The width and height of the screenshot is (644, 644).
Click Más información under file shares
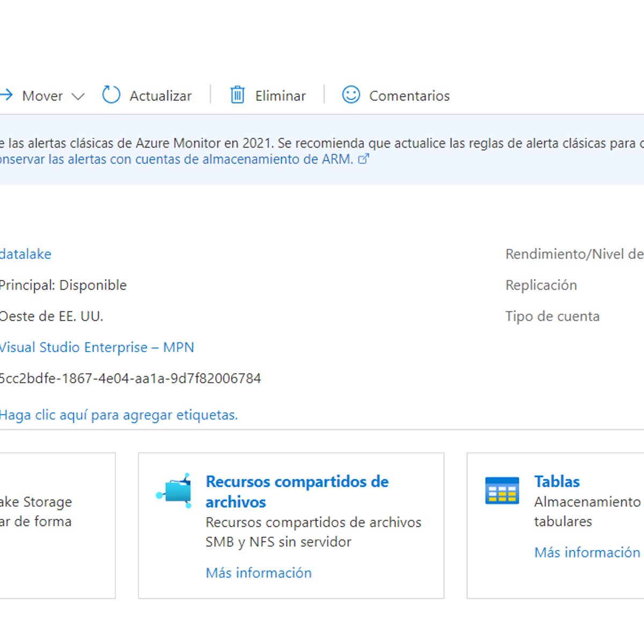pyautogui.click(x=259, y=573)
